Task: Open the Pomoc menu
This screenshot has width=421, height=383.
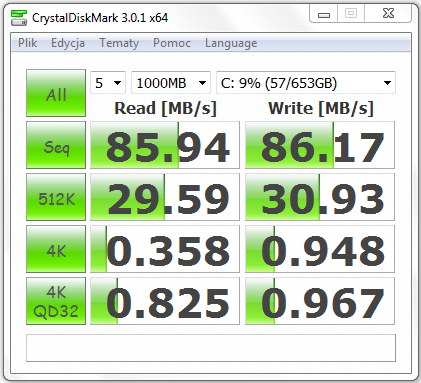Action: [172, 43]
